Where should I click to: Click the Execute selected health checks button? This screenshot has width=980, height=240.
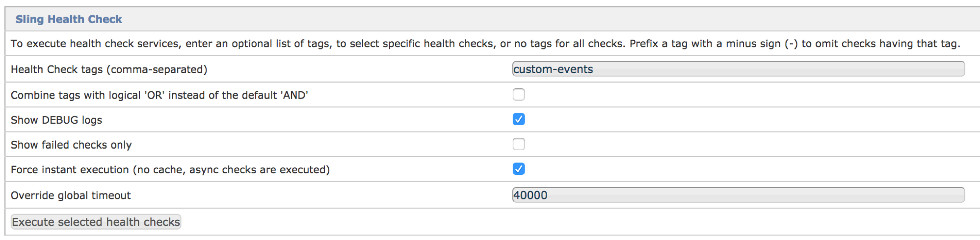96,222
